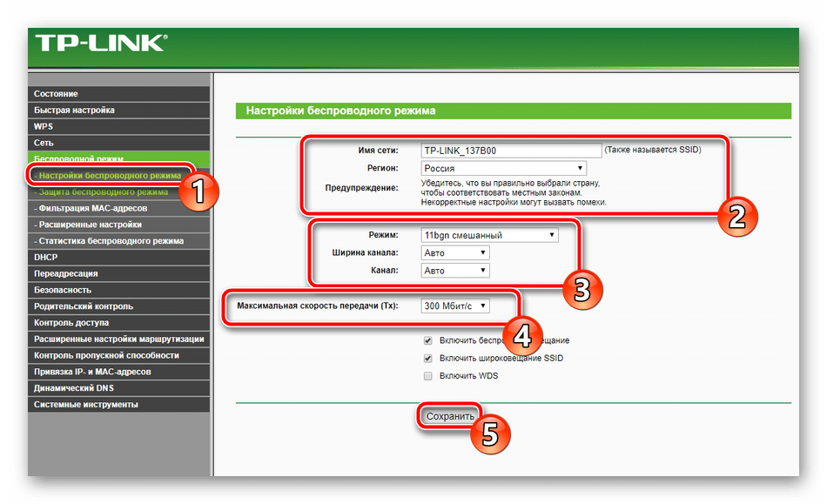Screen dimensions: 827x504
Task: Click the Имя сети label
Action: 378,151
